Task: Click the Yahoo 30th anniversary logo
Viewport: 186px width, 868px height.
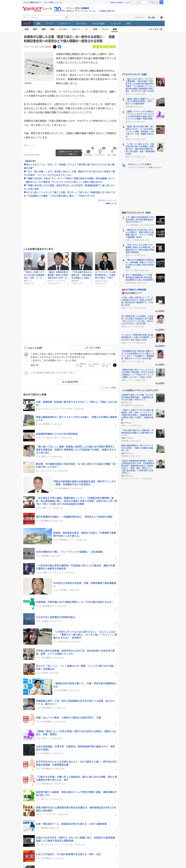Action: 59,9
